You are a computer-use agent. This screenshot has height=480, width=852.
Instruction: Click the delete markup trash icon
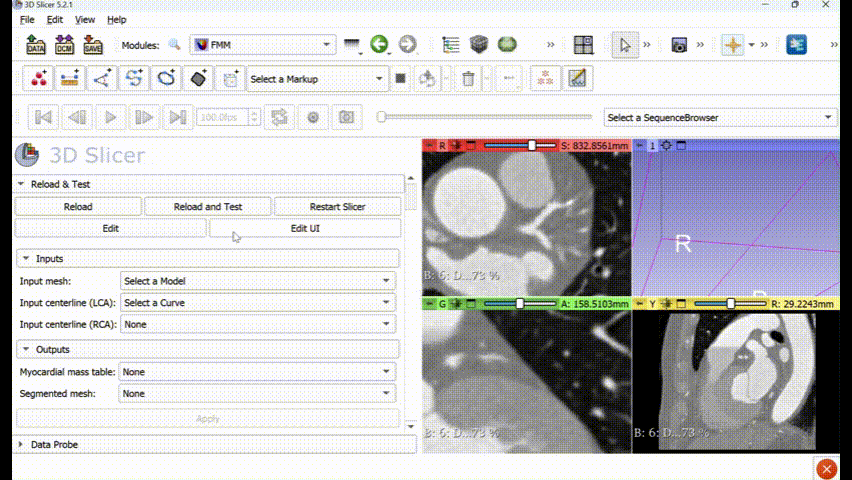pos(468,79)
